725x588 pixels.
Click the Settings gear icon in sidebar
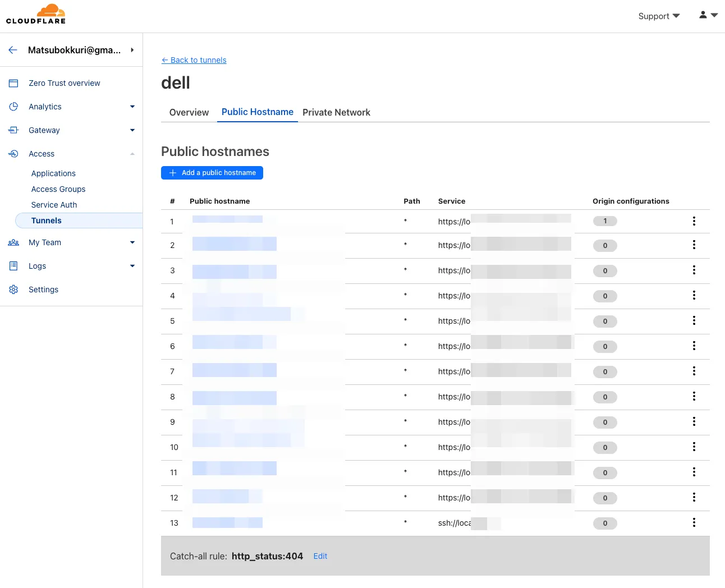(13, 290)
